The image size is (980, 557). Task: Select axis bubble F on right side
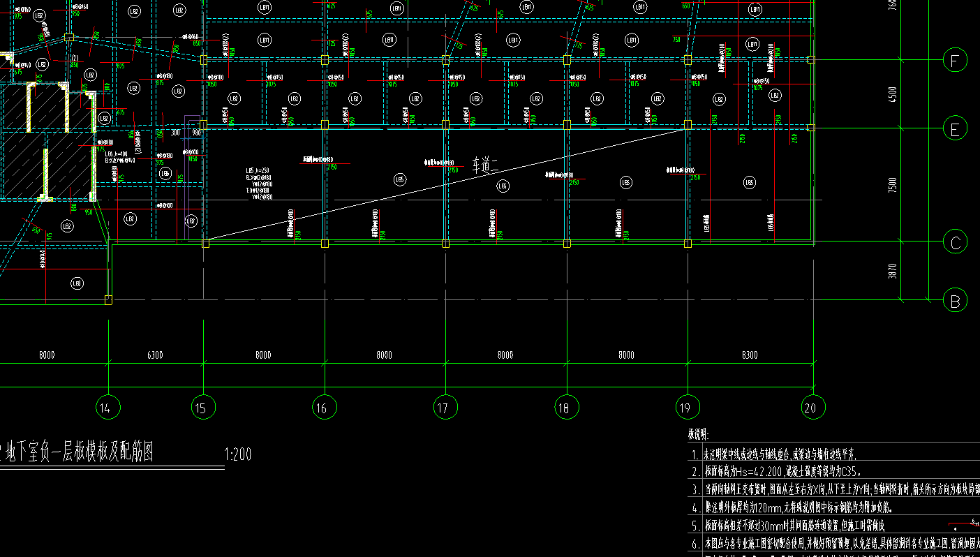pyautogui.click(x=955, y=61)
